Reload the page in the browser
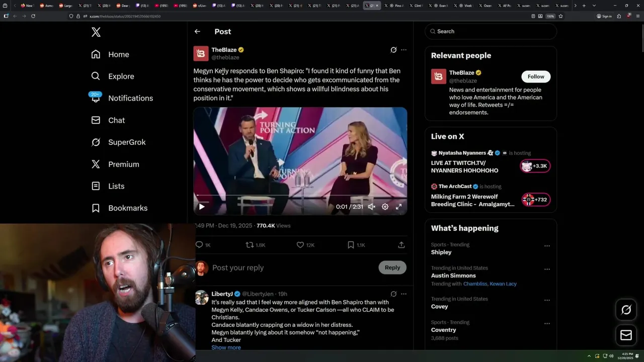Screen dimensions: 644x362 [x=33, y=16]
